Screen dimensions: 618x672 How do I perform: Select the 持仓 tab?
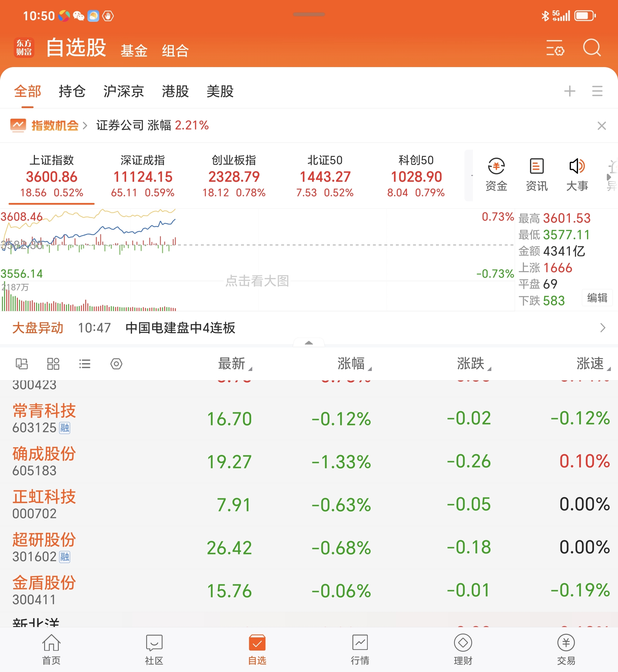point(72,91)
